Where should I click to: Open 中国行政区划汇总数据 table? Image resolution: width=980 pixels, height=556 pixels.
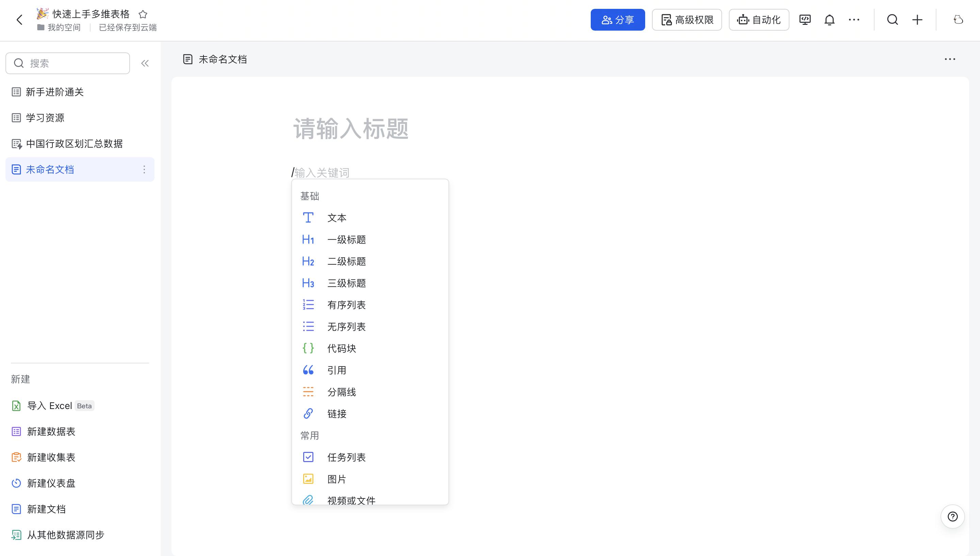[x=74, y=144]
